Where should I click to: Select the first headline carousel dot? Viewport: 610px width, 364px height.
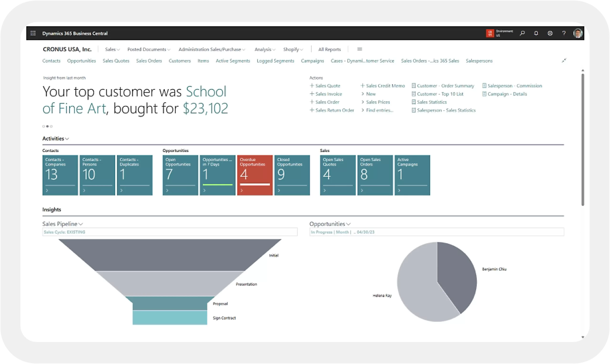click(44, 126)
